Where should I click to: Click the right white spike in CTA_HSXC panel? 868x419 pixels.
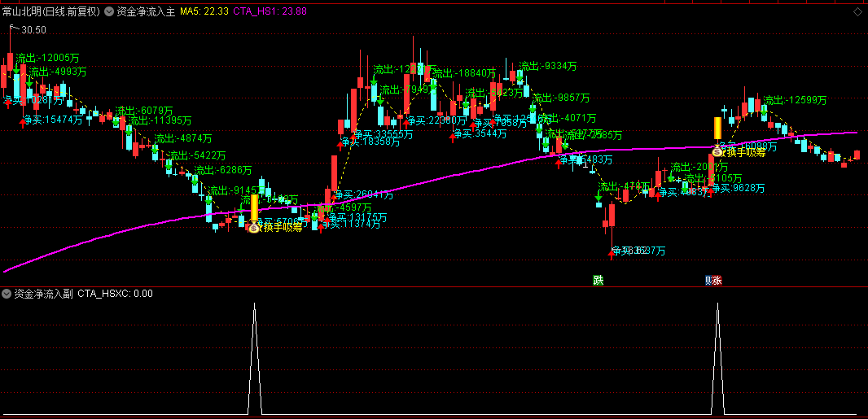[718, 359]
